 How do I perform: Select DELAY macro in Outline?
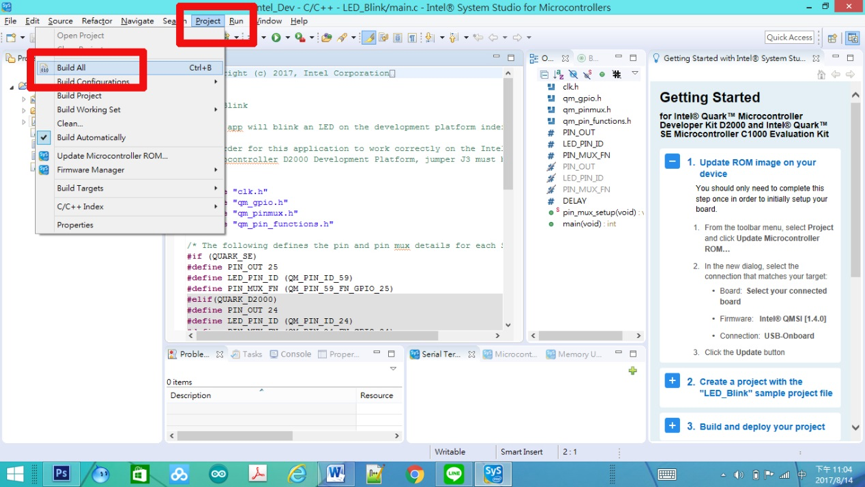(574, 201)
